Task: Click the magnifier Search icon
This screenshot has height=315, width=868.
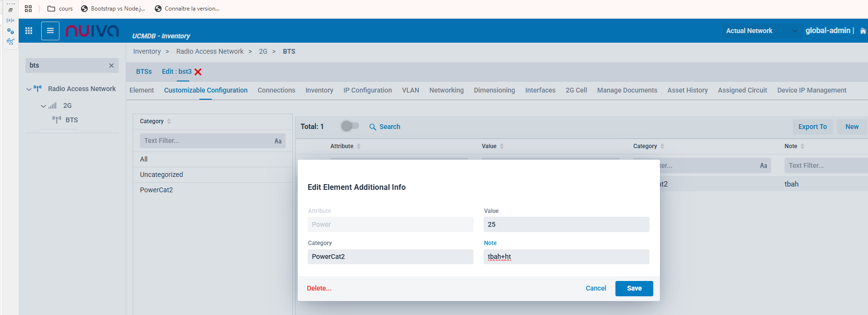Action: pyautogui.click(x=372, y=127)
